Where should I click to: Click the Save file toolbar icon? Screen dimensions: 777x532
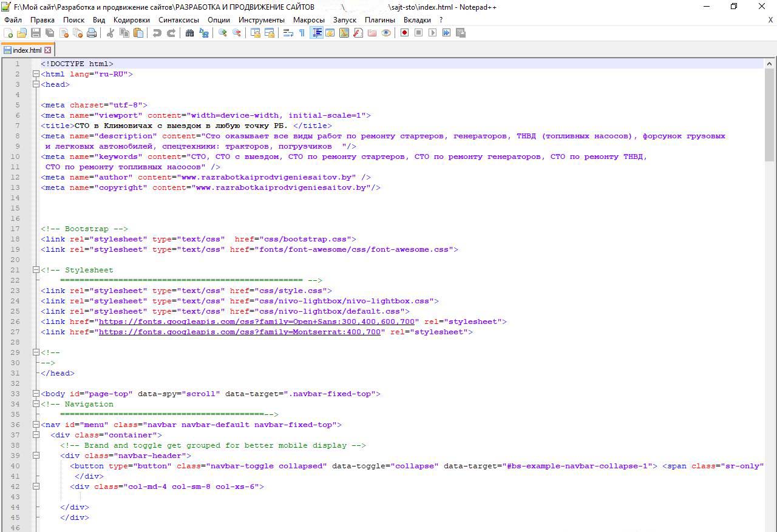(x=36, y=33)
